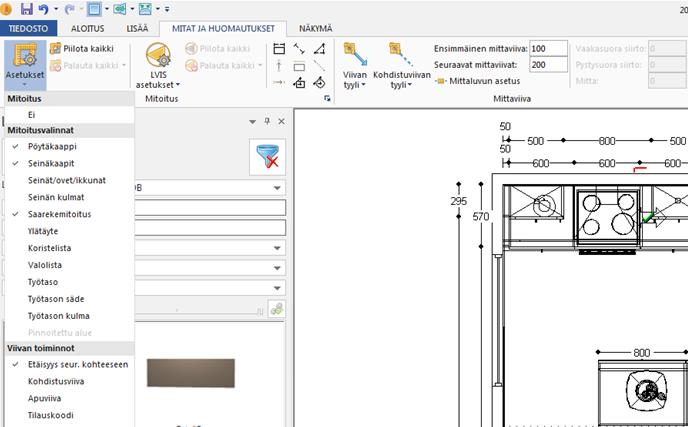Select the MITAT JA HUOMAUTUKSET tab

pyautogui.click(x=223, y=29)
